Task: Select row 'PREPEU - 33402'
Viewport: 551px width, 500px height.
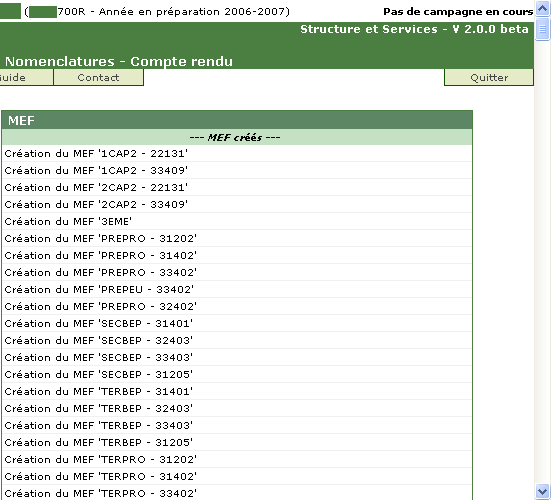Action: [x=237, y=290]
